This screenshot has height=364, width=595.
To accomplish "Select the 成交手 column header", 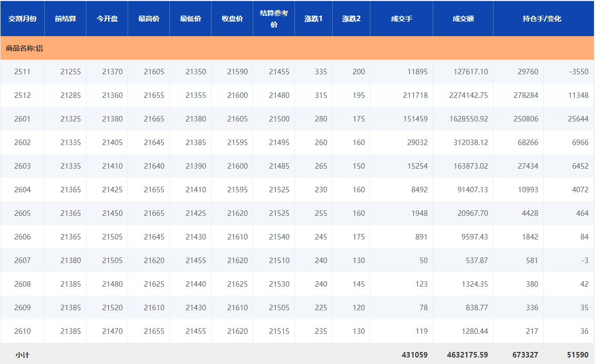I will [402, 19].
